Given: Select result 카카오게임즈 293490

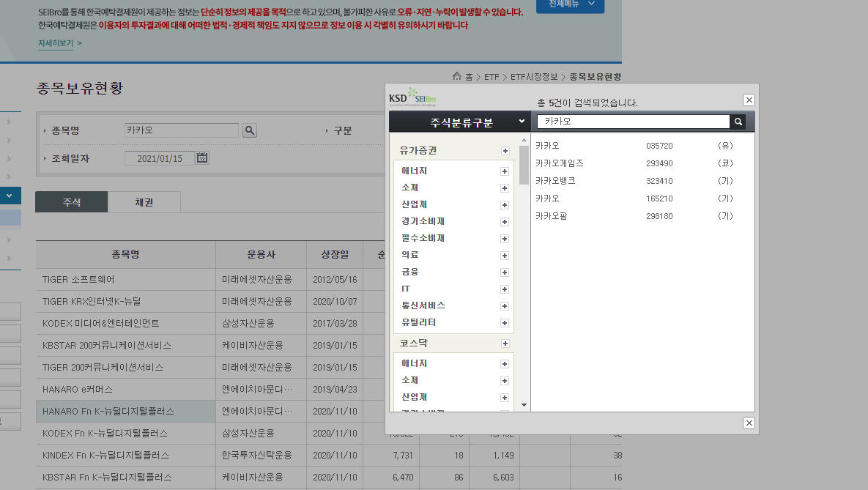Looking at the screenshot, I should coord(635,163).
